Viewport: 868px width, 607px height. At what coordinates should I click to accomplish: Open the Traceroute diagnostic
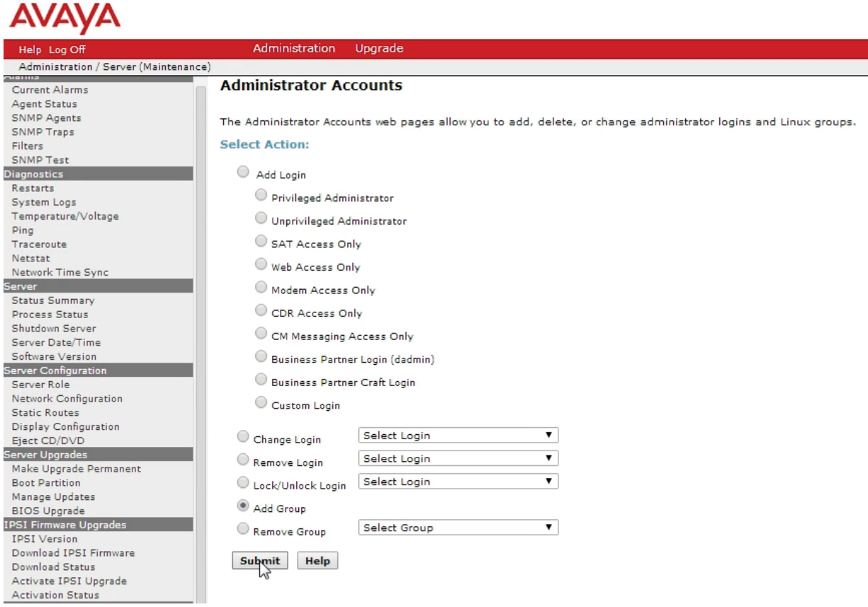tap(39, 244)
